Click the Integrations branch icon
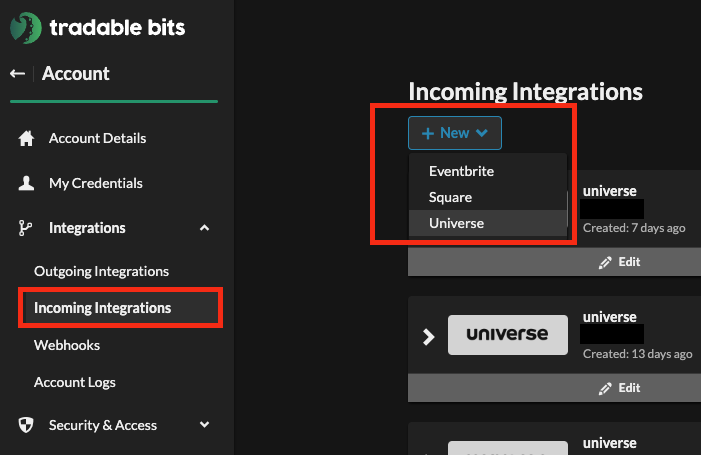The height and width of the screenshot is (455, 701). coord(25,228)
